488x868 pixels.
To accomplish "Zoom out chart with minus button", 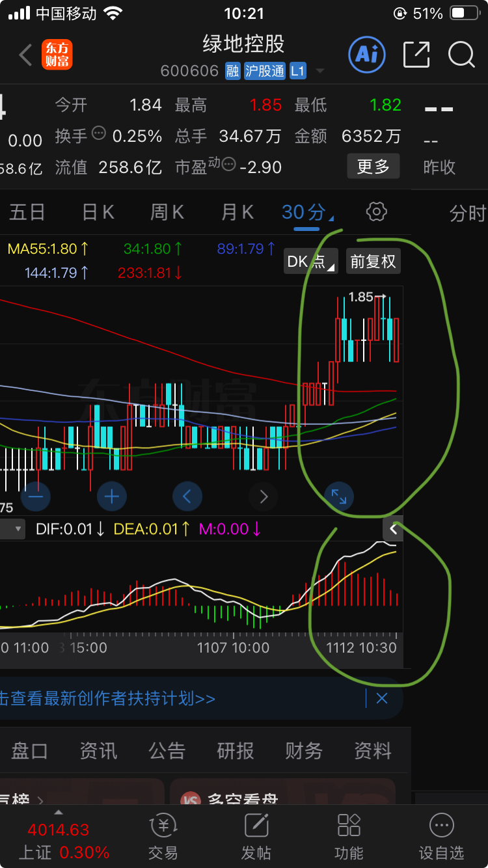I will (35, 497).
